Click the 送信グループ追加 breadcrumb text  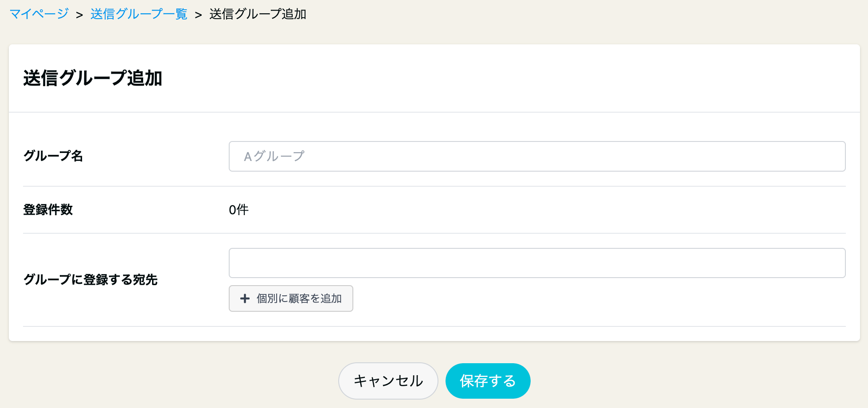(x=258, y=14)
